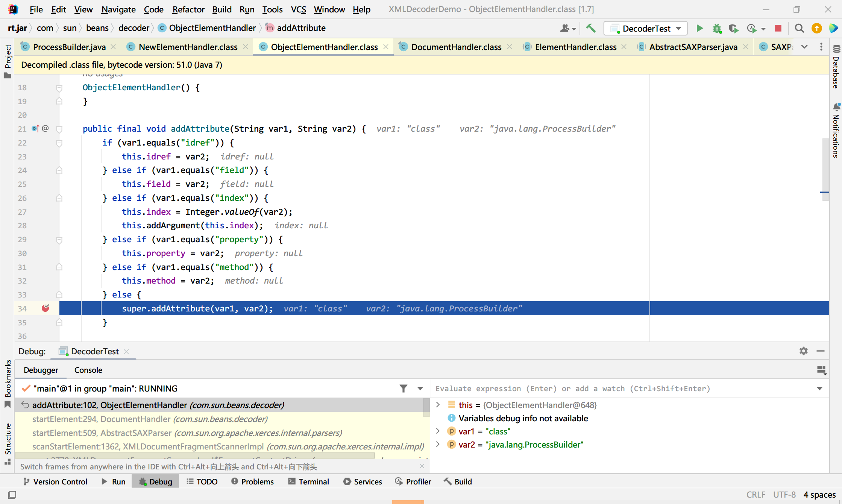Toggle fold marker at line 24
Screen dimensions: 842x504
[59, 170]
